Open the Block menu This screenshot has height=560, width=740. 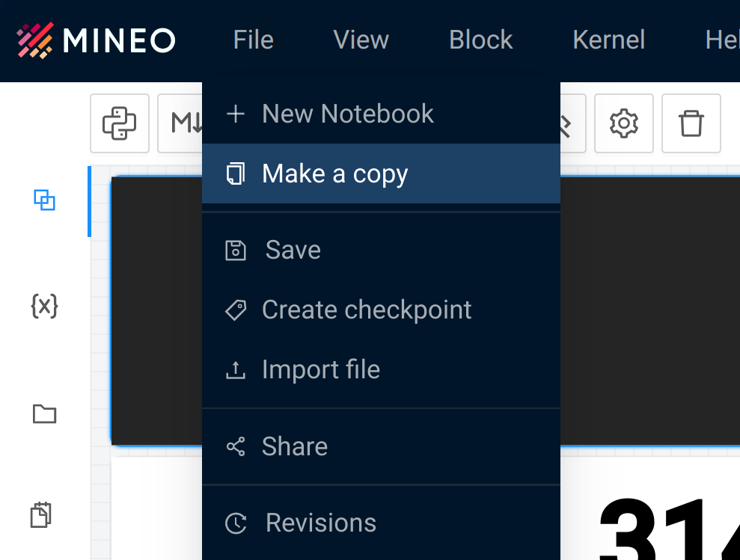tap(480, 40)
